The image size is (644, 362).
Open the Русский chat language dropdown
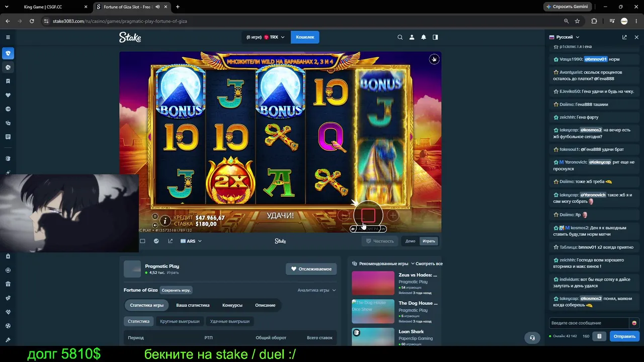click(564, 37)
